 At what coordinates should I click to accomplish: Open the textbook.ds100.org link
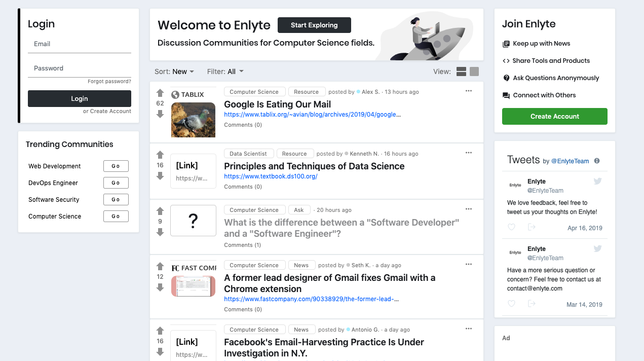pos(271,176)
